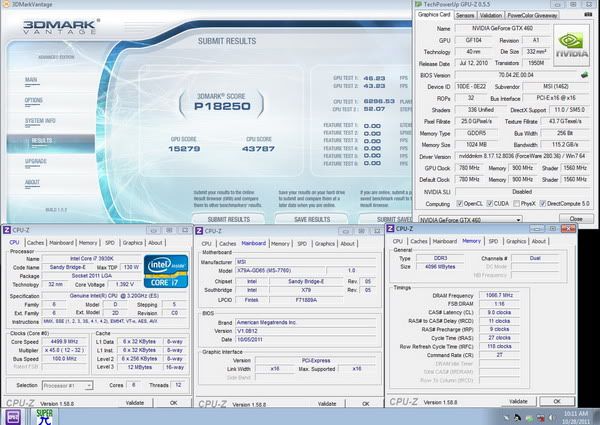
Task: Click the SUBMIT RESULTS button in 3DMark
Action: click(x=228, y=219)
